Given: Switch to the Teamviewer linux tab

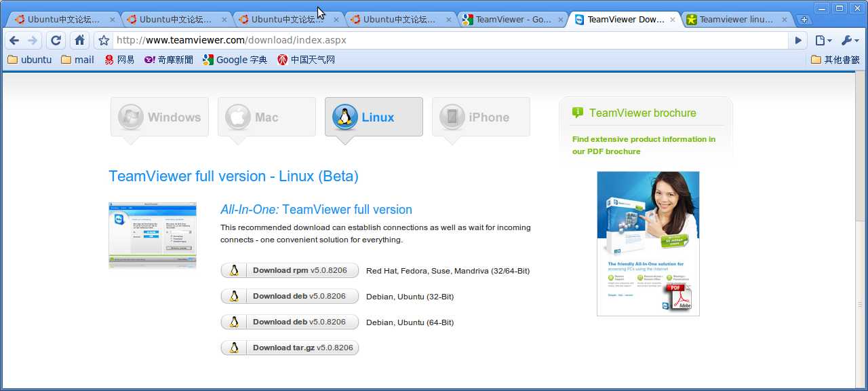Looking at the screenshot, I should [736, 20].
